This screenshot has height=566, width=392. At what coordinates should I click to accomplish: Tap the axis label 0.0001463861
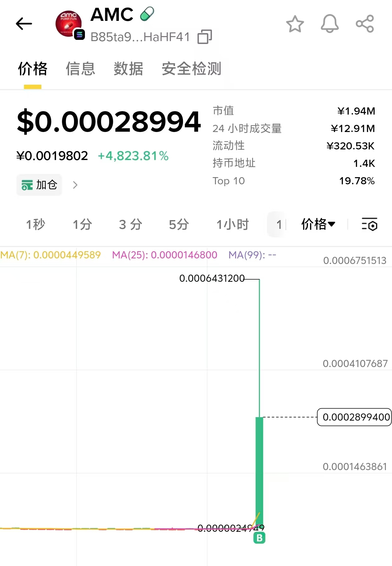355,467
